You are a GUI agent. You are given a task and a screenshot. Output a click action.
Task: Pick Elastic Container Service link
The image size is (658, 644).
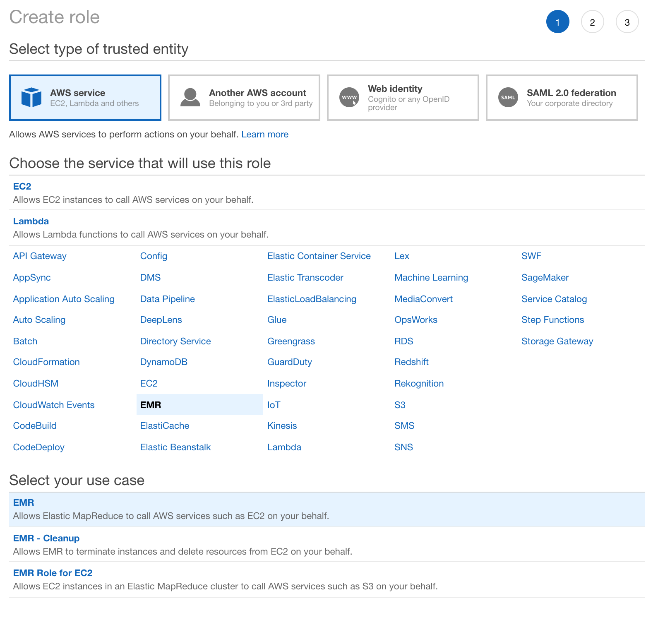319,256
